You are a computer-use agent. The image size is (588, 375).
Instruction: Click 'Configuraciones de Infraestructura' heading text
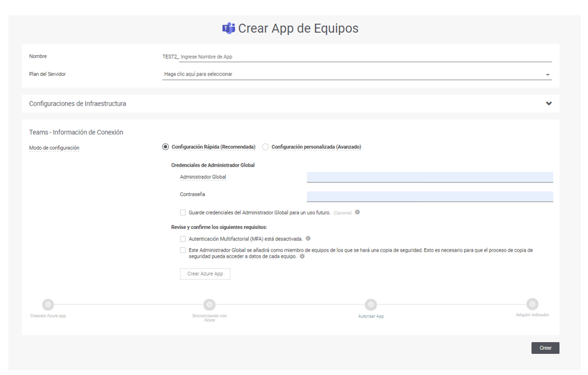77,104
